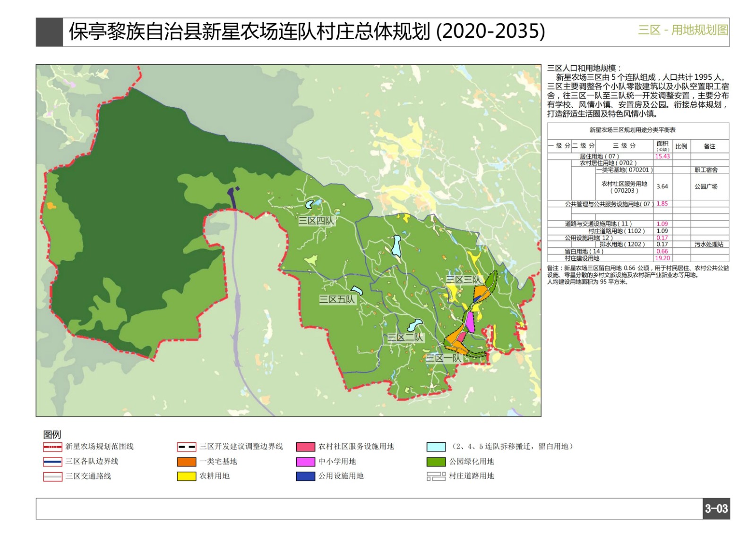Screen dimensions: 756x534
Task: Select the green 公园绿化用地 legend swatch
Action: tap(436, 461)
